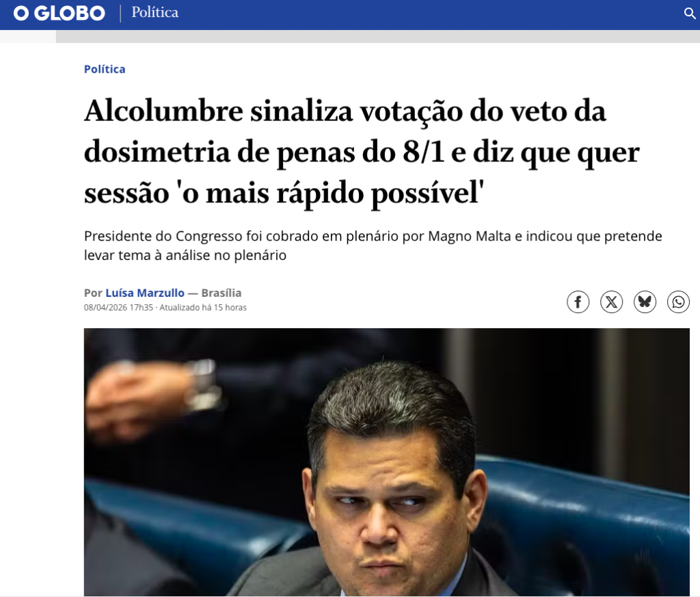Open the article photo of the senator
This screenshot has height=597, width=700.
[387, 462]
